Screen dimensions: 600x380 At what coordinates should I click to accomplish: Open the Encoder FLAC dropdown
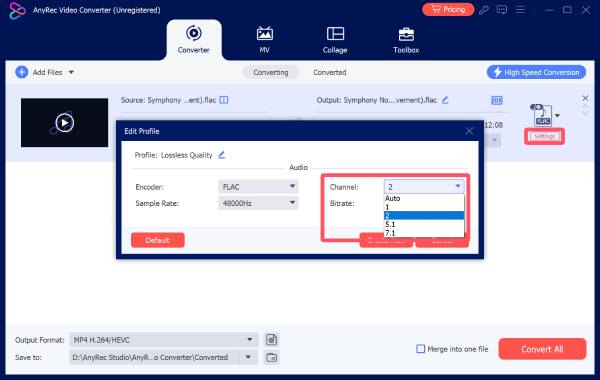pos(258,187)
